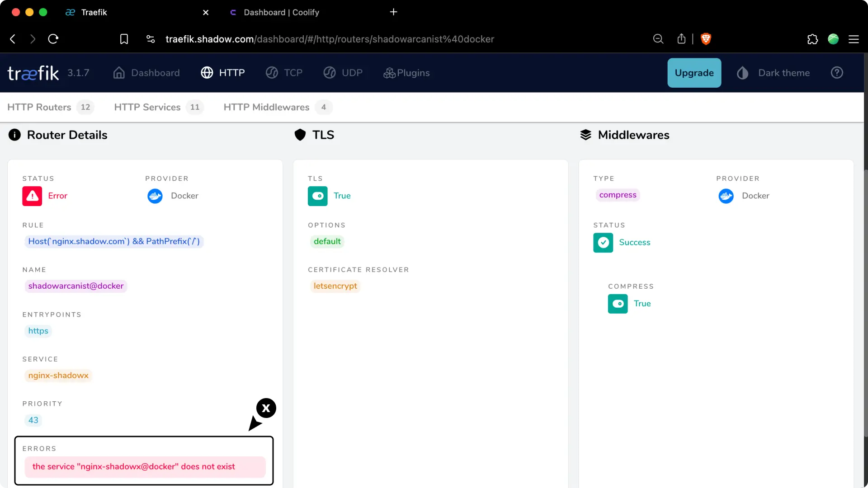
Task: Go back in browser history
Action: pos(13,39)
